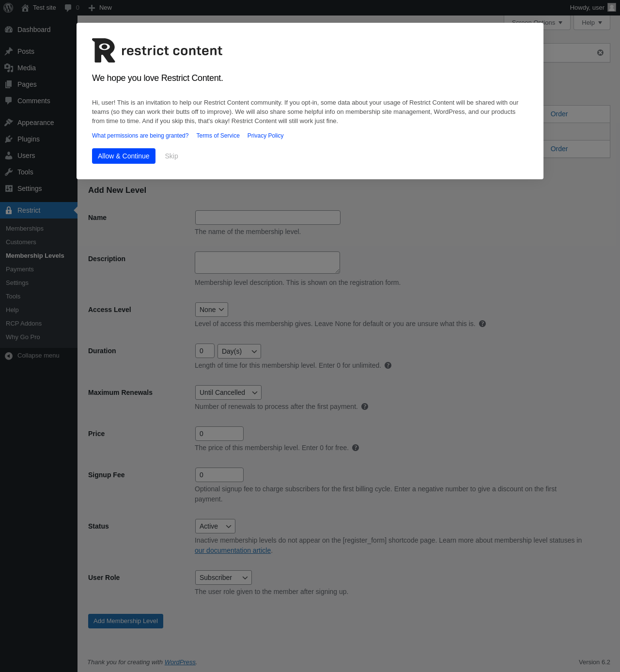Click the Duration number field

(205, 351)
